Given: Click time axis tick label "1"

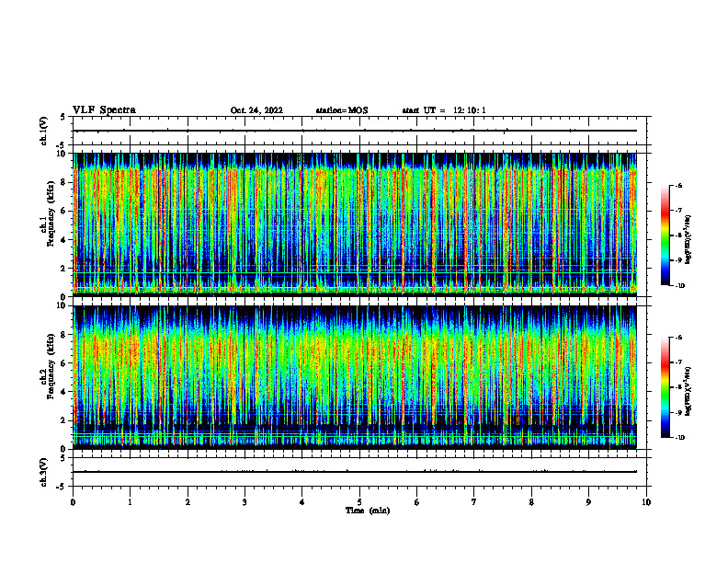Looking at the screenshot, I should (x=130, y=502).
